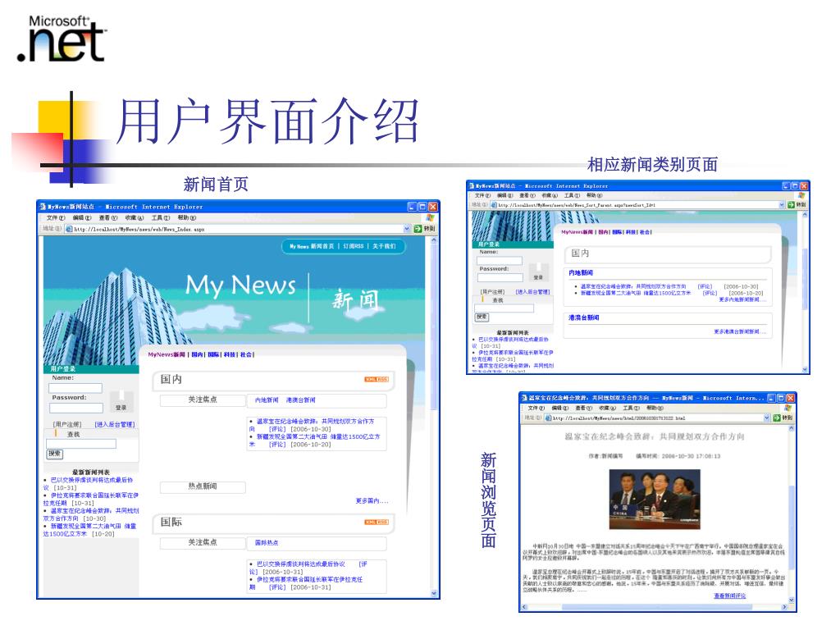Click [进入后台管理] link on homepage

pos(115,424)
